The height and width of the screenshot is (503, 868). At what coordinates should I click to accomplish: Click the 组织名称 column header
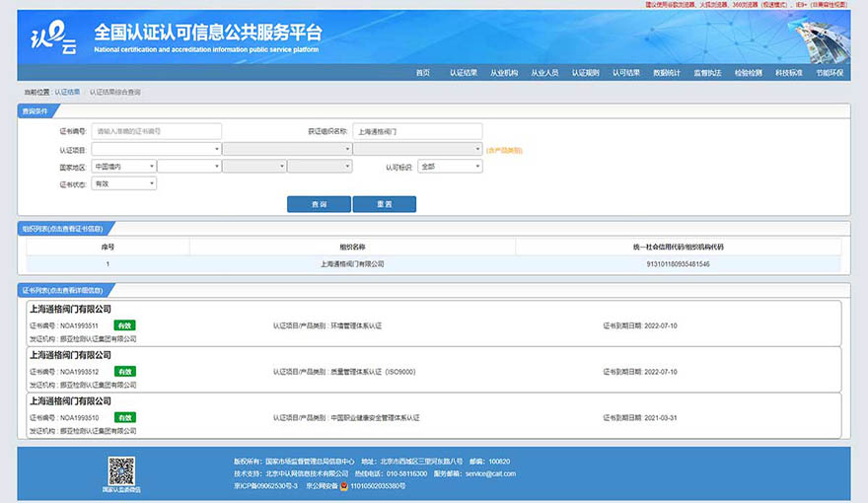coord(352,247)
